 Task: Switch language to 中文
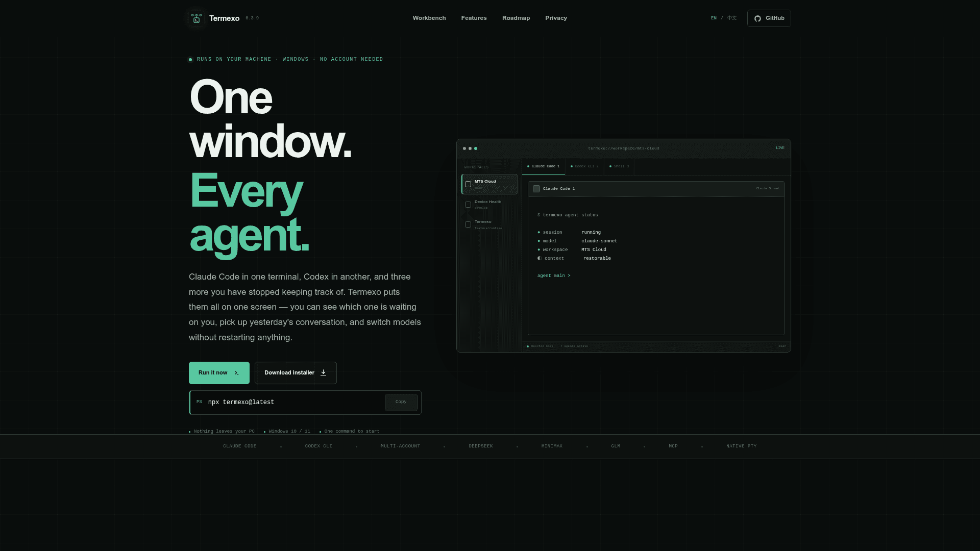click(732, 18)
